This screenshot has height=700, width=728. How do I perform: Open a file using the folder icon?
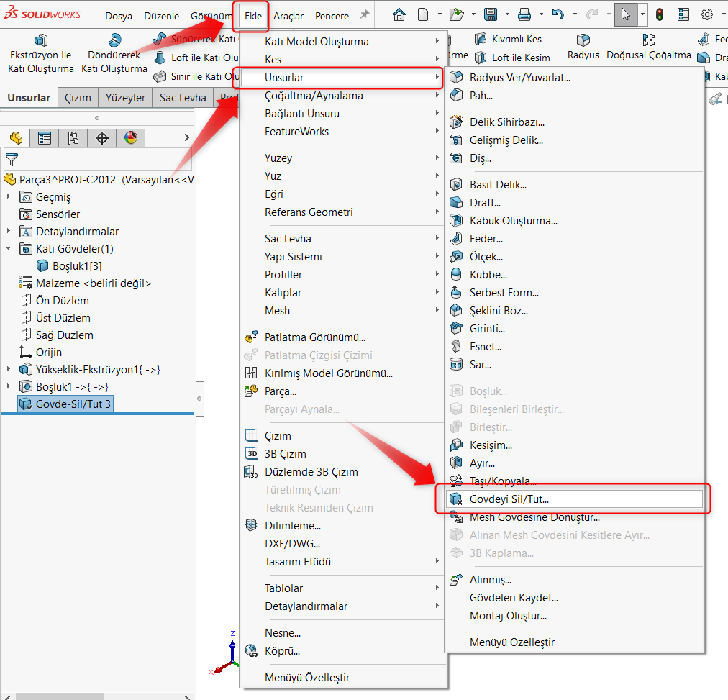coord(456,15)
